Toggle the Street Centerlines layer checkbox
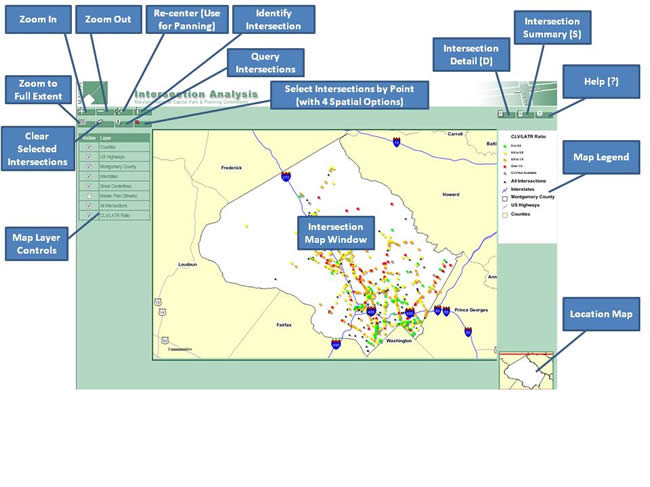650x487 pixels. click(x=89, y=186)
